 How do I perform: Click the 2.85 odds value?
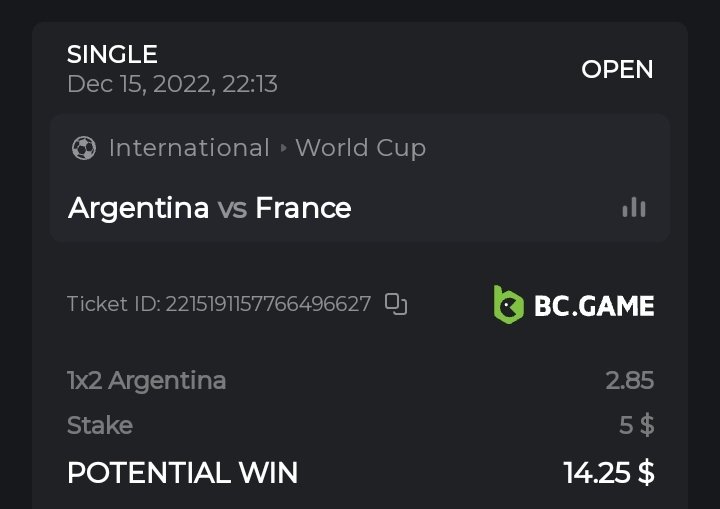point(629,381)
